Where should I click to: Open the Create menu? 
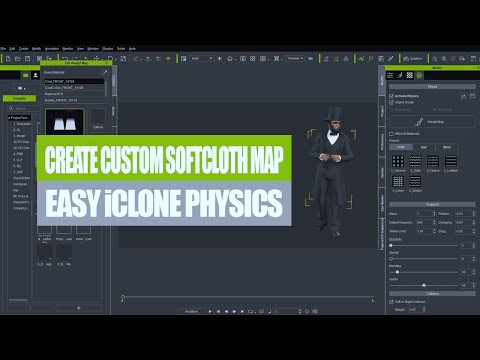(x=24, y=49)
